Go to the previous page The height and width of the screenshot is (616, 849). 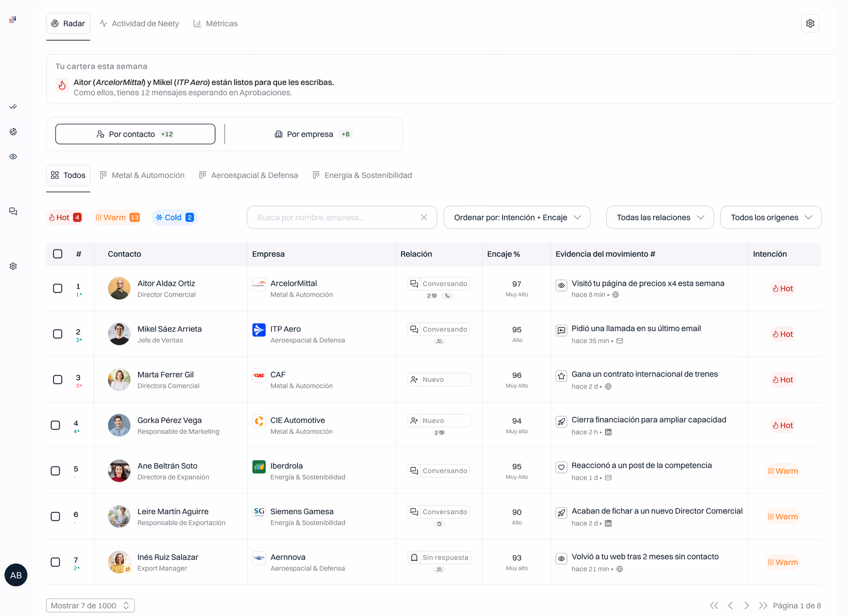(x=730, y=605)
